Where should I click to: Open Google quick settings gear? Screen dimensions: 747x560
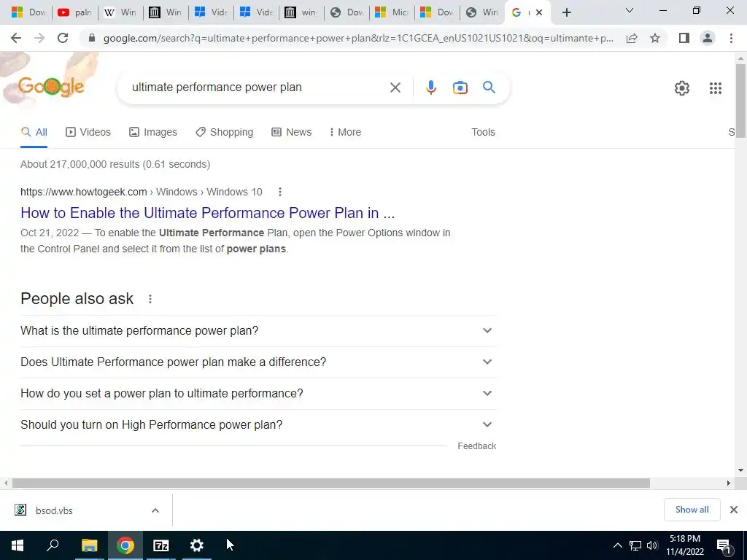point(682,88)
